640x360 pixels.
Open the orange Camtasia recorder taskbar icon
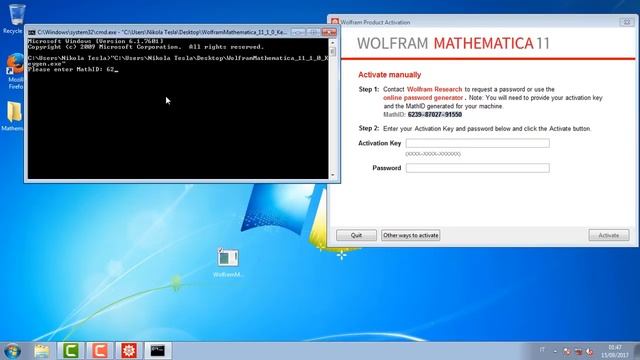click(100, 351)
